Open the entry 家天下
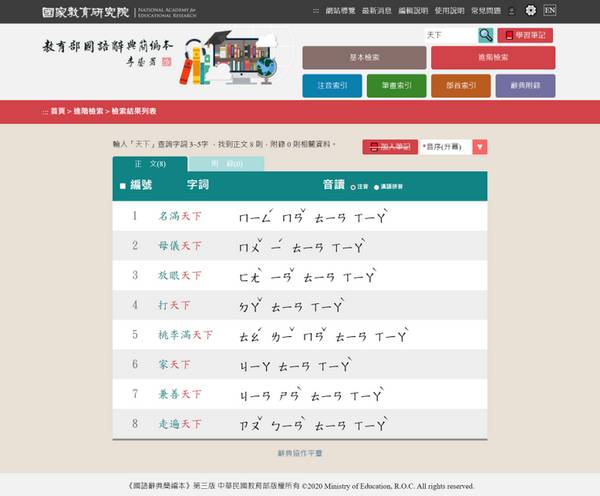Screen dimensions: 600x496 (174, 364)
